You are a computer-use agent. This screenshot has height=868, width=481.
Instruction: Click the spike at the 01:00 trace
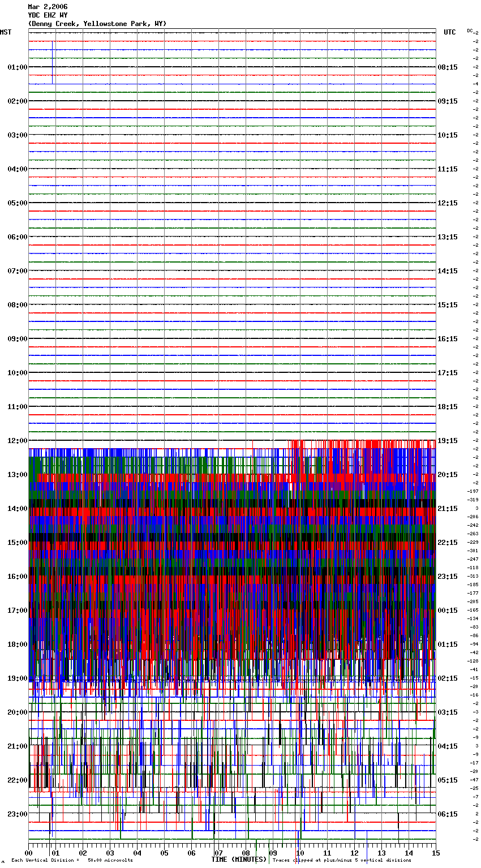pyautogui.click(x=53, y=62)
